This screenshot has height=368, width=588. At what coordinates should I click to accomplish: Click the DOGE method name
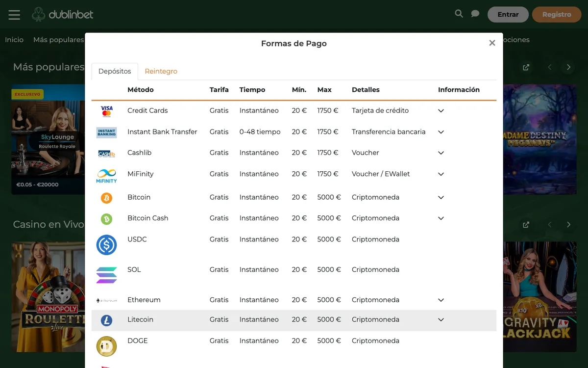138,341
